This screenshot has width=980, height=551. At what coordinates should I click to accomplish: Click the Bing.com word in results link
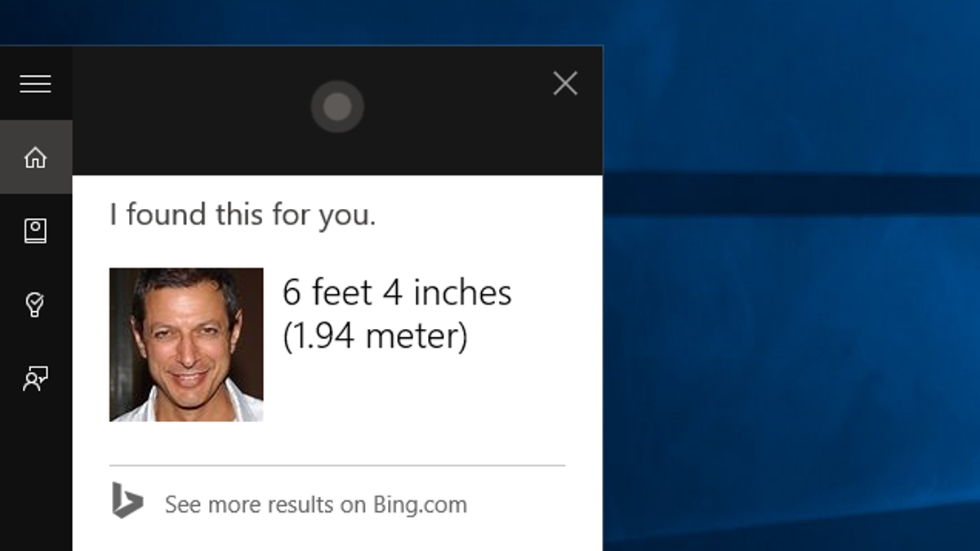tap(420, 504)
